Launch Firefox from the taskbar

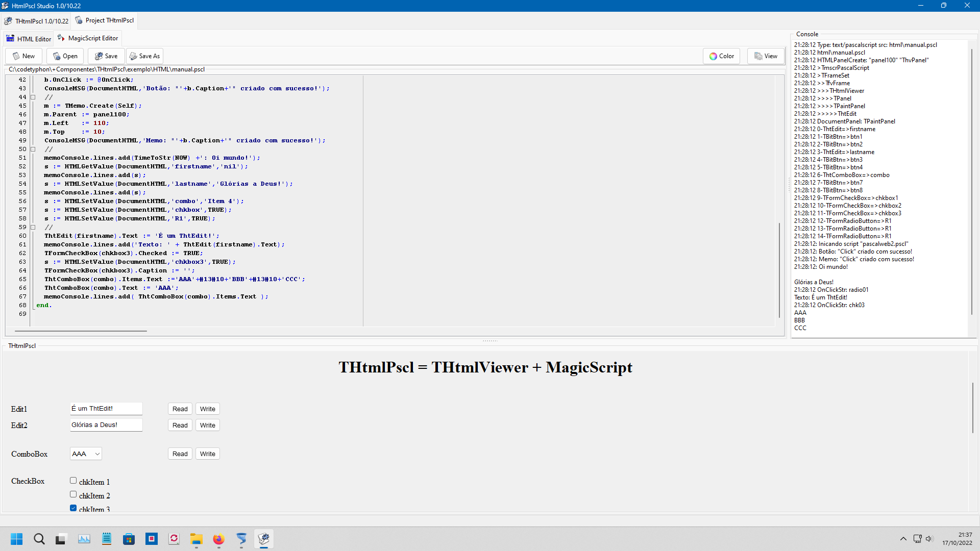coord(219,539)
